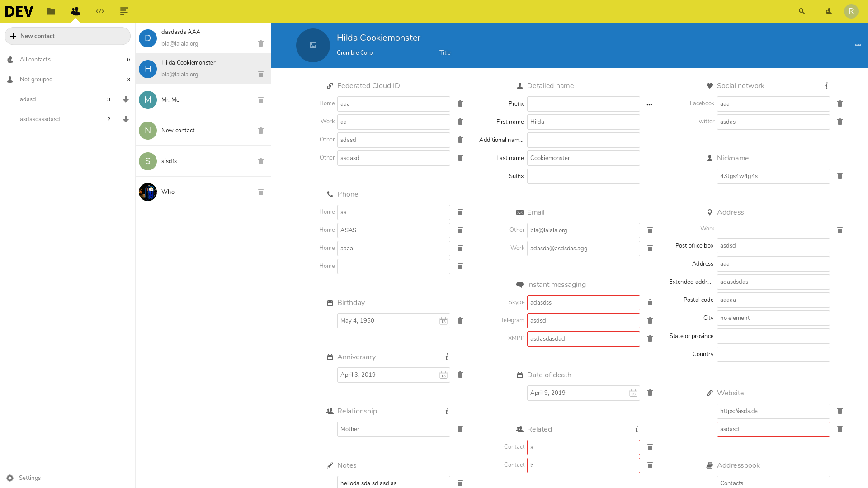Delete the Birthday property
Viewport: 868px width, 488px height.
click(460, 320)
